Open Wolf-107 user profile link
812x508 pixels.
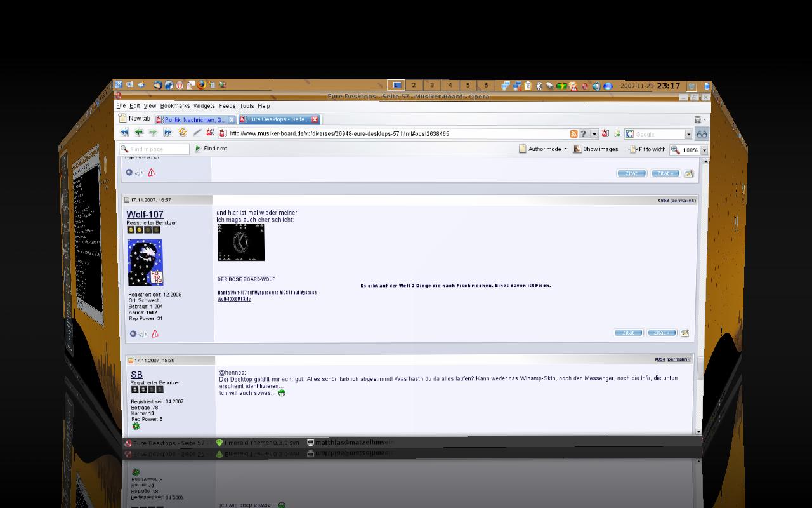145,215
